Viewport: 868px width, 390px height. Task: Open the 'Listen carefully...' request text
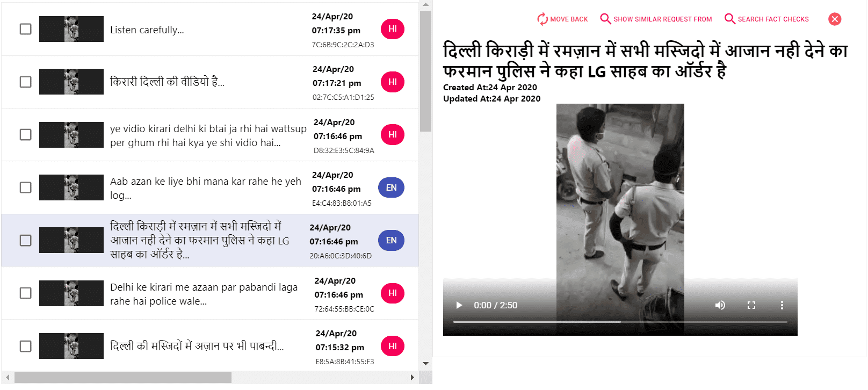coord(147,30)
